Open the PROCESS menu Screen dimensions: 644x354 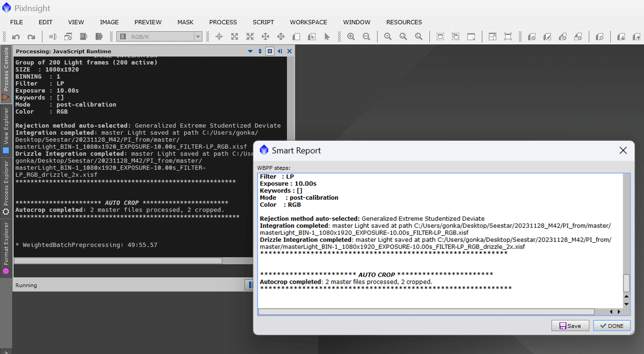click(x=223, y=22)
